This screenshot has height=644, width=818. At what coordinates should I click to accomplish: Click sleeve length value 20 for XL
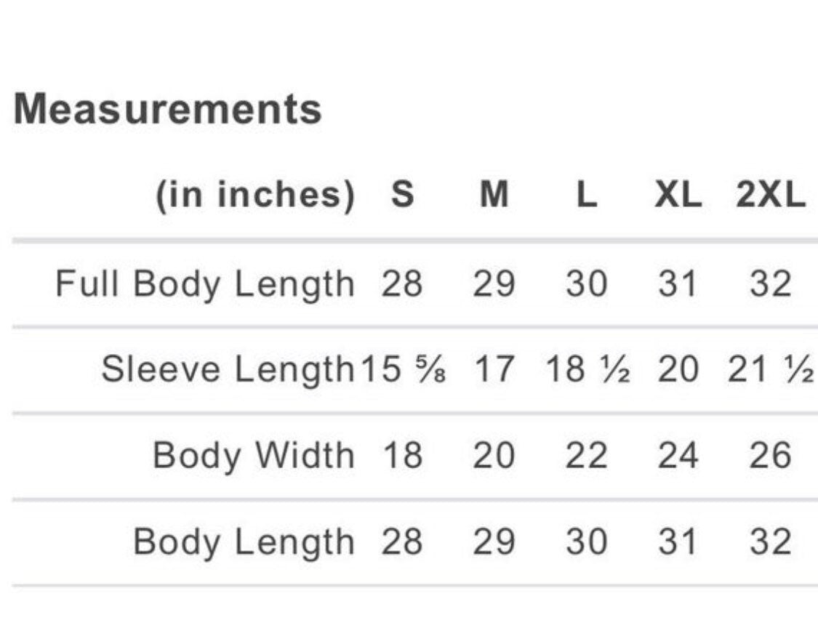coord(678,369)
